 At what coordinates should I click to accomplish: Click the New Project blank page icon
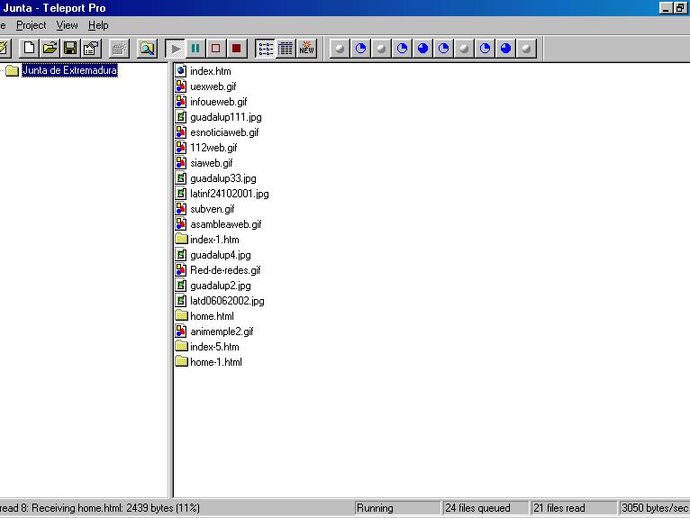[29, 48]
